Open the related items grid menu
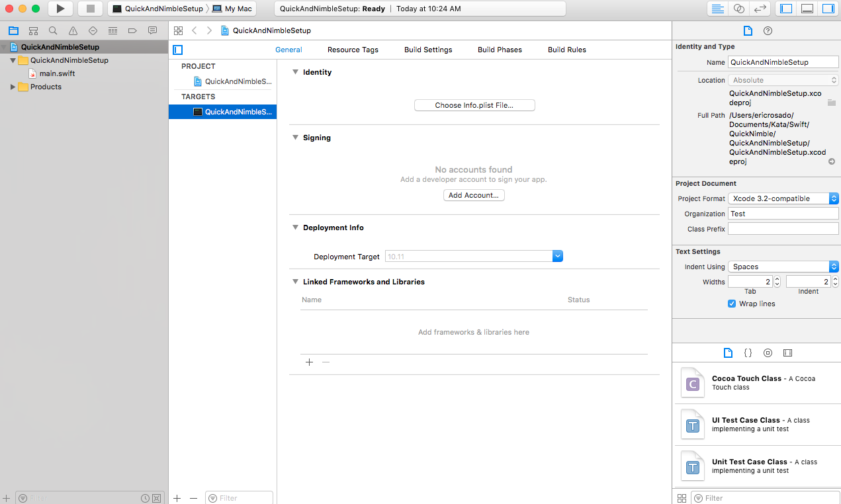The image size is (841, 504). [178, 30]
